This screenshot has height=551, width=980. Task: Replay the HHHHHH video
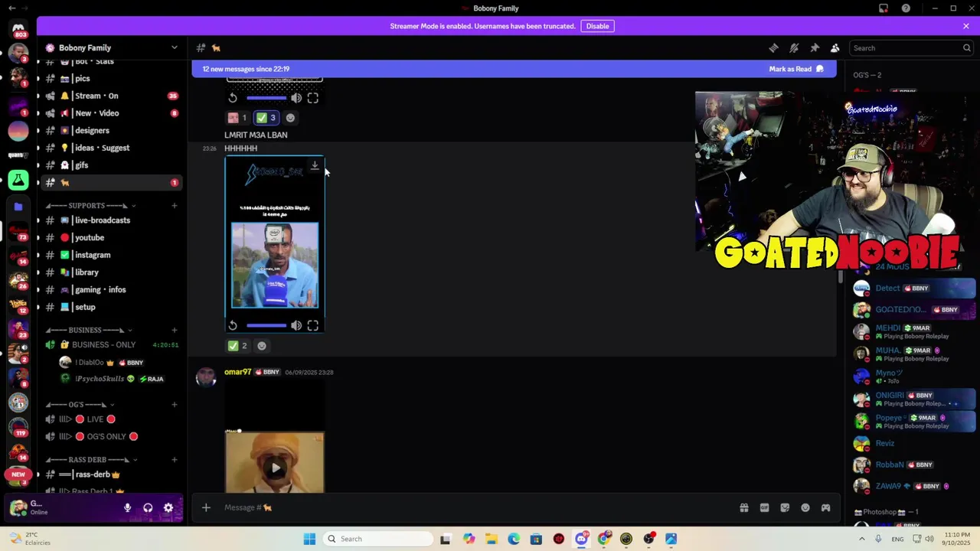[233, 325]
